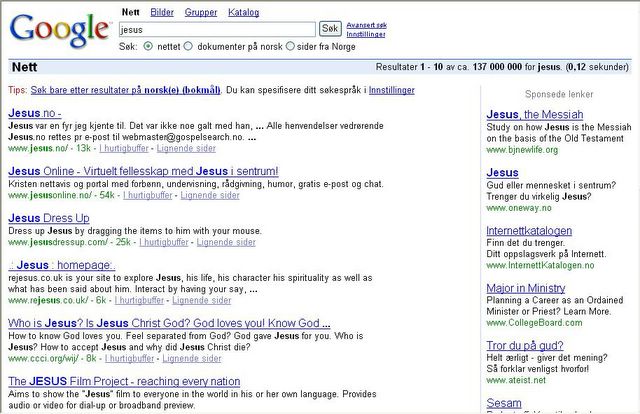Open Innstillinger link beside the search box
Screen dimensions: 640x414
click(x=366, y=34)
